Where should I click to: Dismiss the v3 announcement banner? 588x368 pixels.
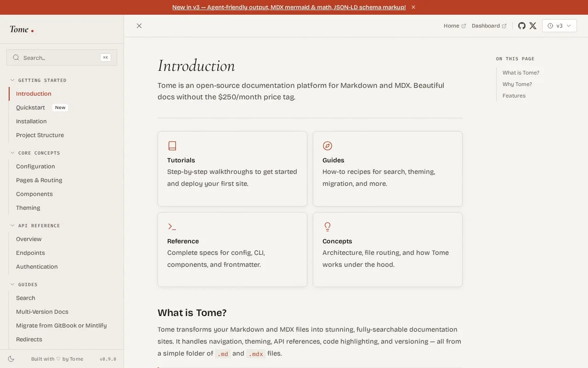413,7
